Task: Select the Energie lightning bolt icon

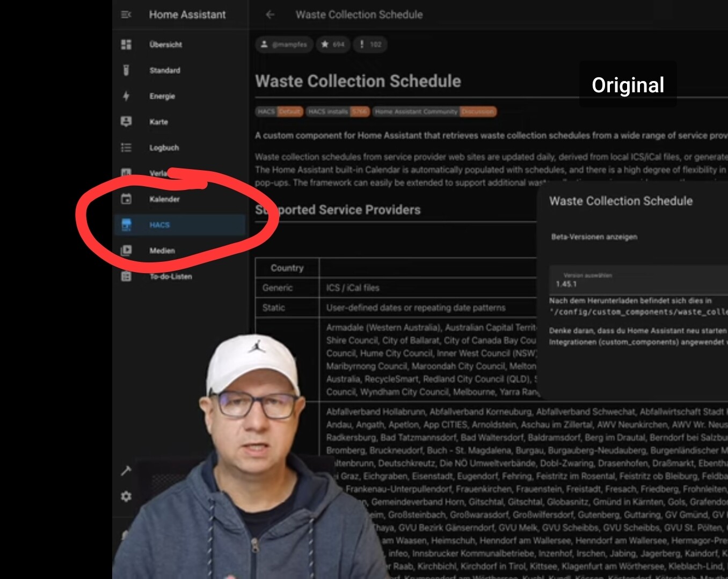Action: point(126,96)
